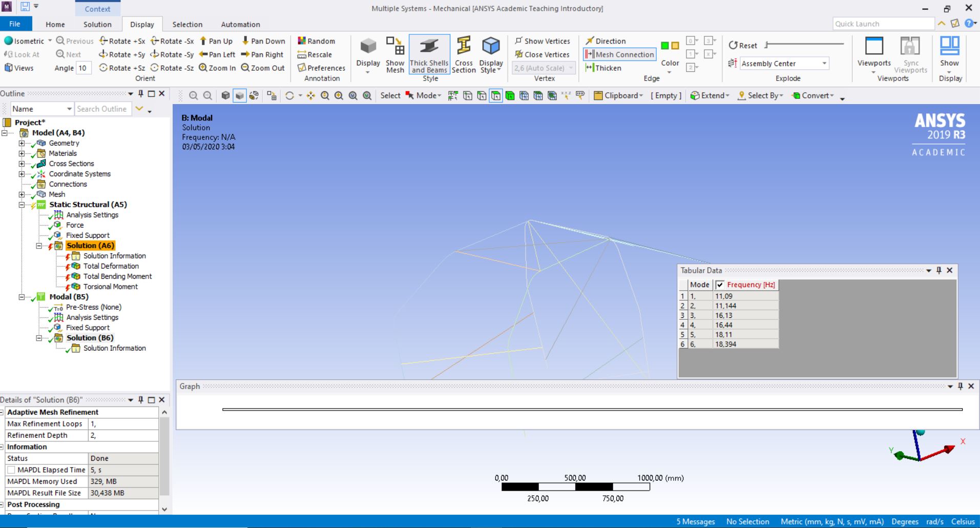Collapse the Modal (B5) branch
The height and width of the screenshot is (528, 980).
pyautogui.click(x=22, y=297)
